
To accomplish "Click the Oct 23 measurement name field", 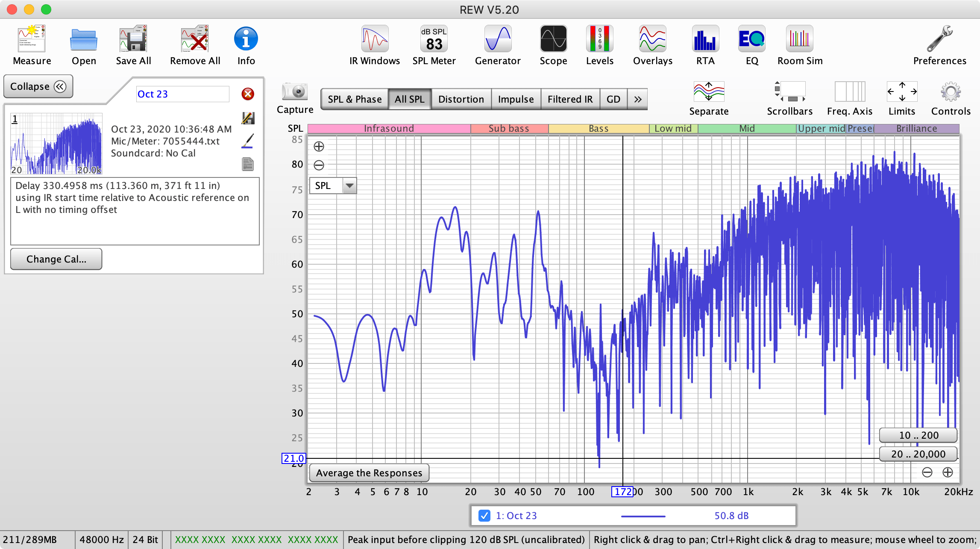I will 182,94.
